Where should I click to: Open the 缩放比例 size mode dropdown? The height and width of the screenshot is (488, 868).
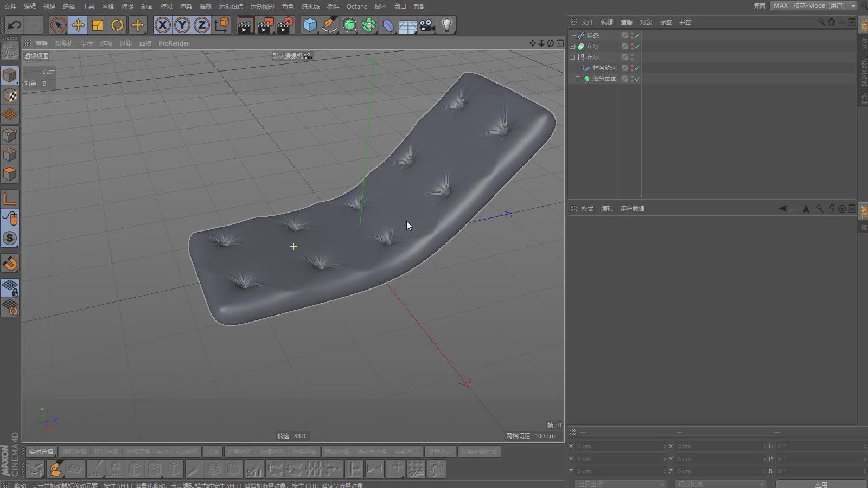(720, 484)
